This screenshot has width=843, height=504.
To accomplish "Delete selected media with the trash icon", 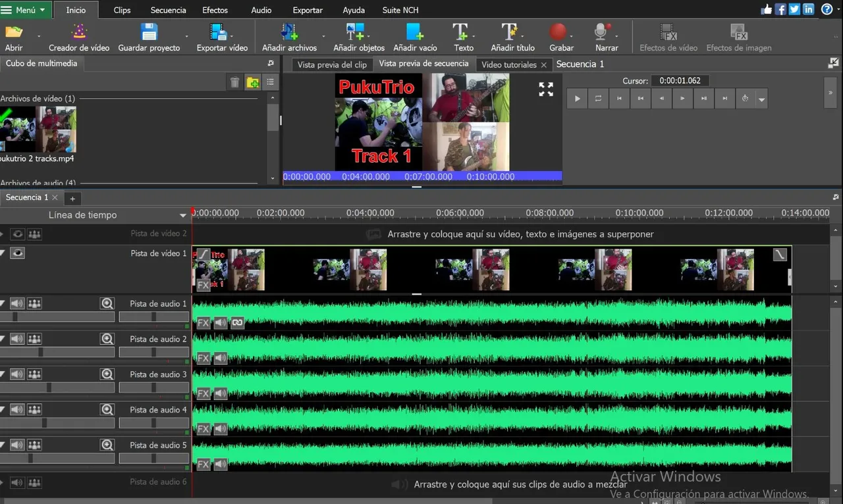I will pyautogui.click(x=235, y=82).
